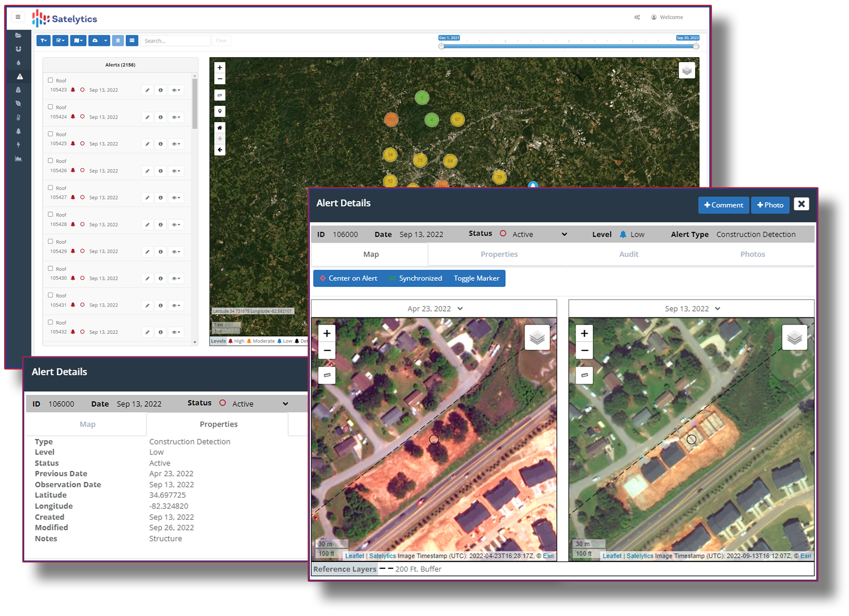The image size is (849, 616).
Task: Click the trash delete toolbar button
Action: 118,40
